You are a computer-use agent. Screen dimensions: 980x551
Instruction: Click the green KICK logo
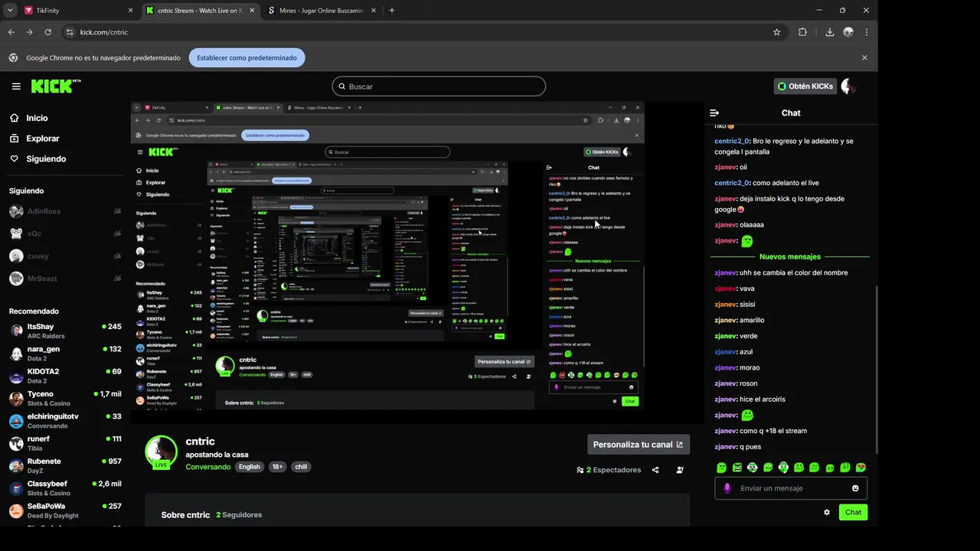point(55,86)
